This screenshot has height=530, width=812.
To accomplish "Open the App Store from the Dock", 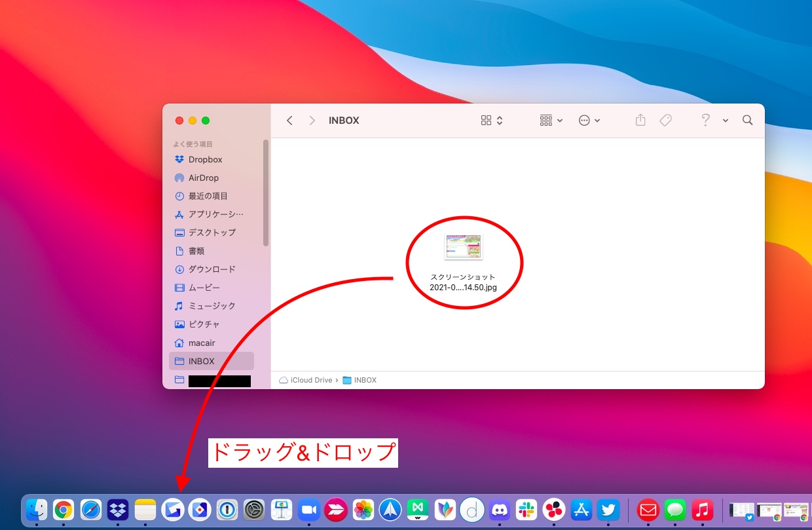I will coord(581,509).
